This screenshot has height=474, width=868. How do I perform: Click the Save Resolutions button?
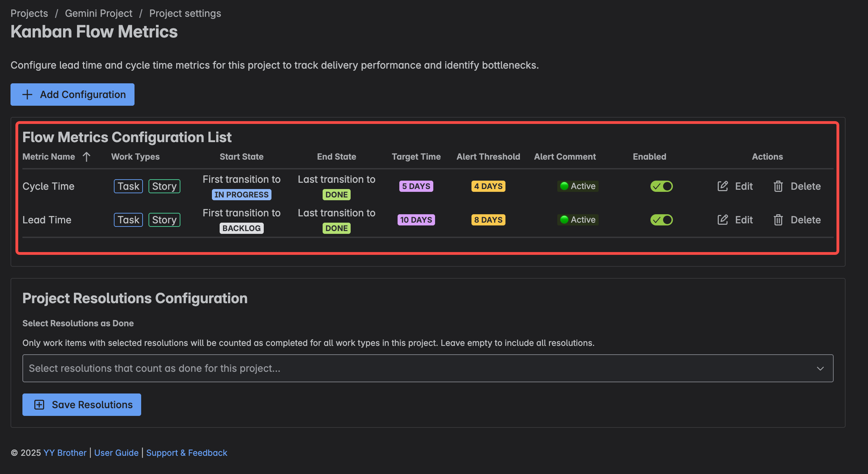click(81, 404)
